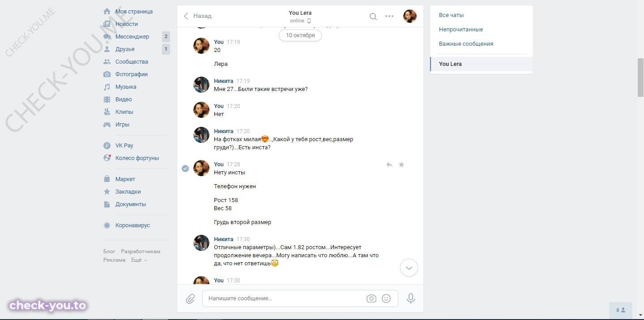Open Сообщества group icon
The image size is (644, 320).
[107, 61]
